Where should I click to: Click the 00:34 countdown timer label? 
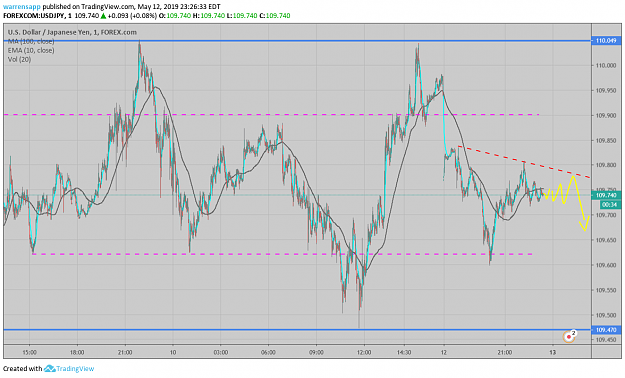[x=610, y=205]
